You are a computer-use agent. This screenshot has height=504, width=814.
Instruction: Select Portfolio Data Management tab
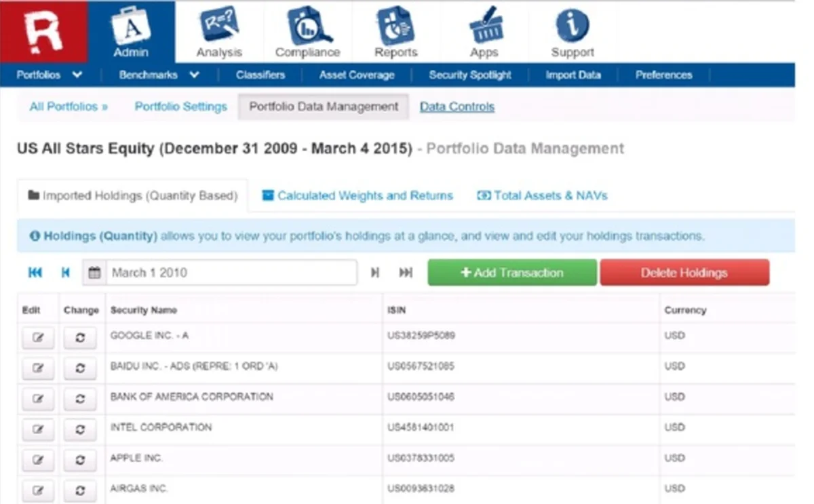pos(324,106)
